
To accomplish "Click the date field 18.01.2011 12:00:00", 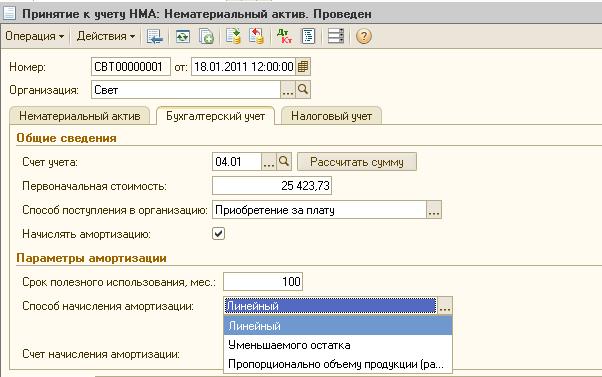I will [243, 67].
